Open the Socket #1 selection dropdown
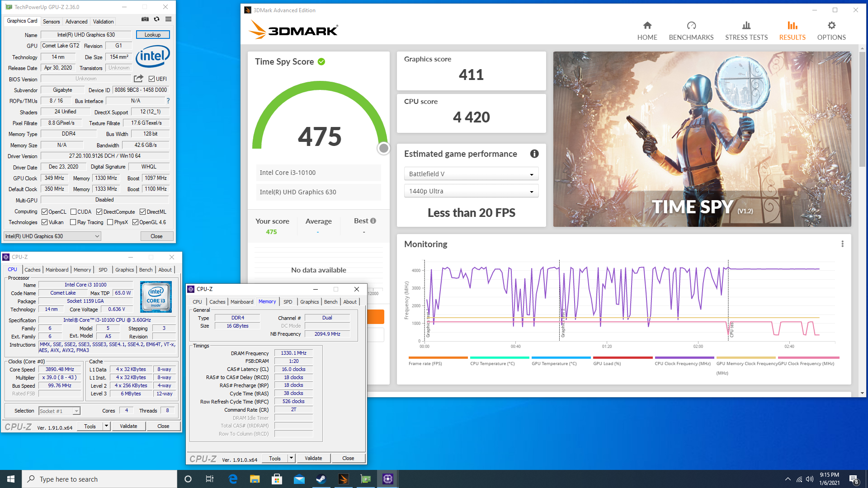 [x=59, y=411]
